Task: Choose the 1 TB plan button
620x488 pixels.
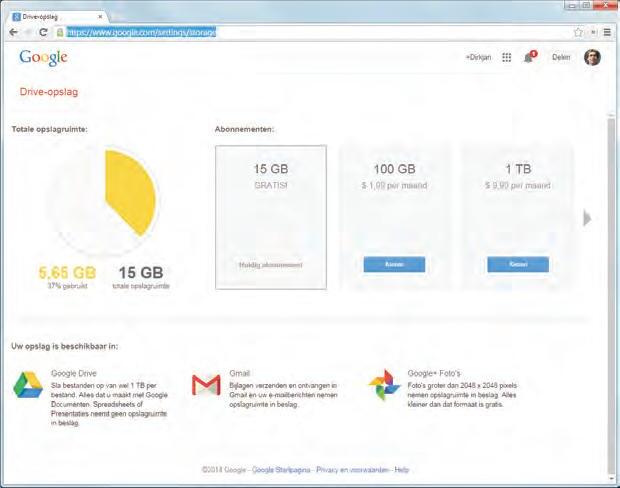Action: [x=518, y=264]
